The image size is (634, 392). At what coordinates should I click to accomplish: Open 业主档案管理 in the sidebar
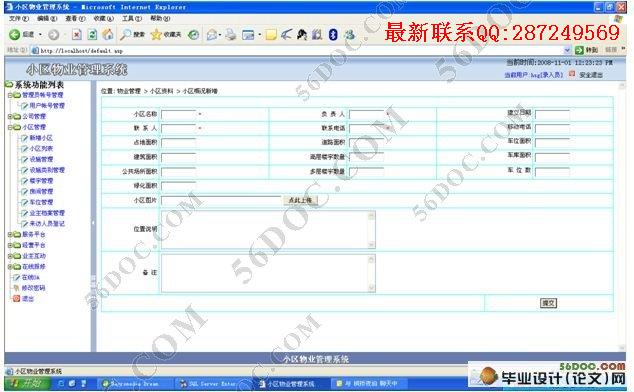coord(47,213)
